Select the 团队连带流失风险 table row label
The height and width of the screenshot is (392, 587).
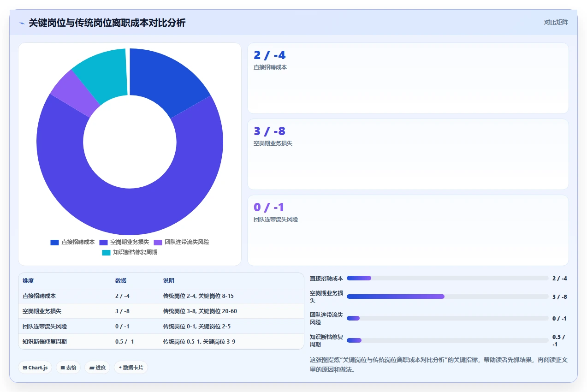[x=45, y=327]
